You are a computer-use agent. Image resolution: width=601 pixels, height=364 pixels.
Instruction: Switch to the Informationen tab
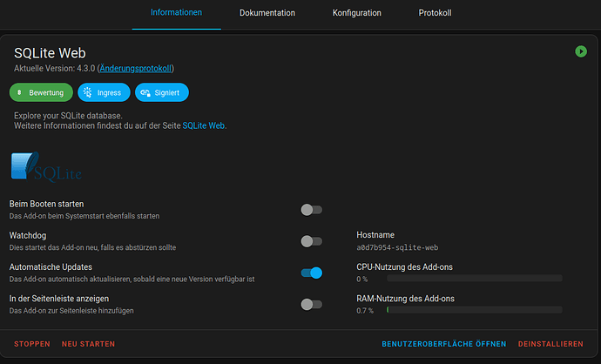tap(176, 13)
